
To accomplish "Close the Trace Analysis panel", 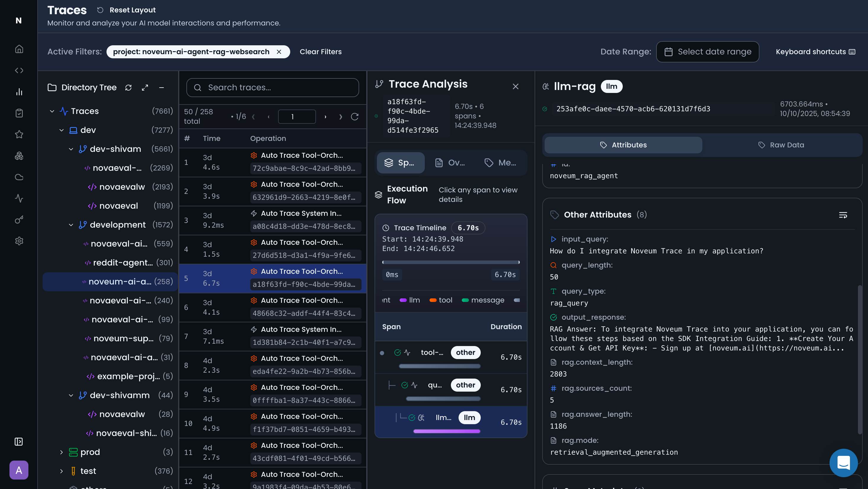I will (515, 87).
